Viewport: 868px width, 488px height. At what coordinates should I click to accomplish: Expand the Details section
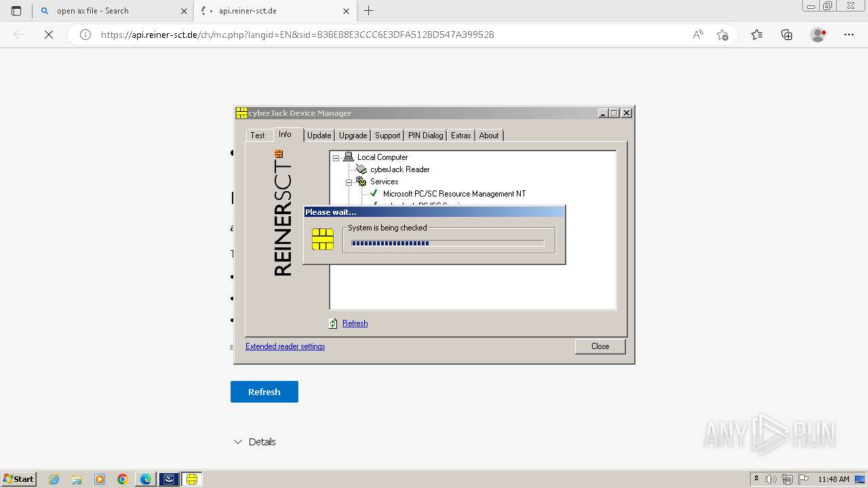coord(255,442)
